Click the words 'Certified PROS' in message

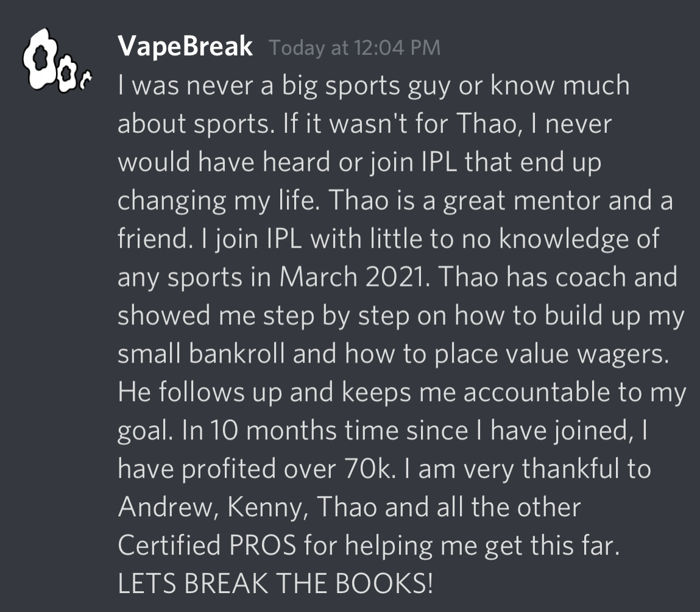[207, 546]
